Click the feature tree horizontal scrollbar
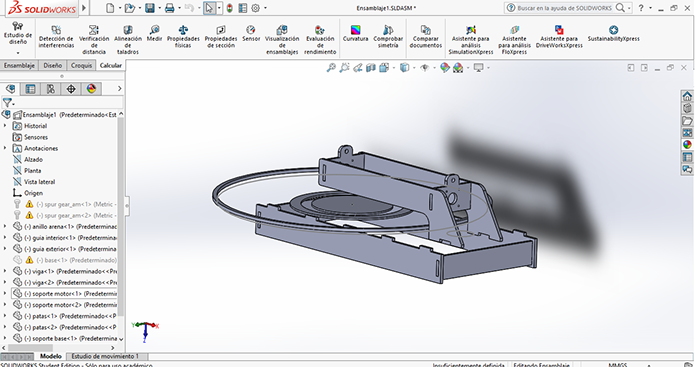This screenshot has height=367, width=695. 30,348
